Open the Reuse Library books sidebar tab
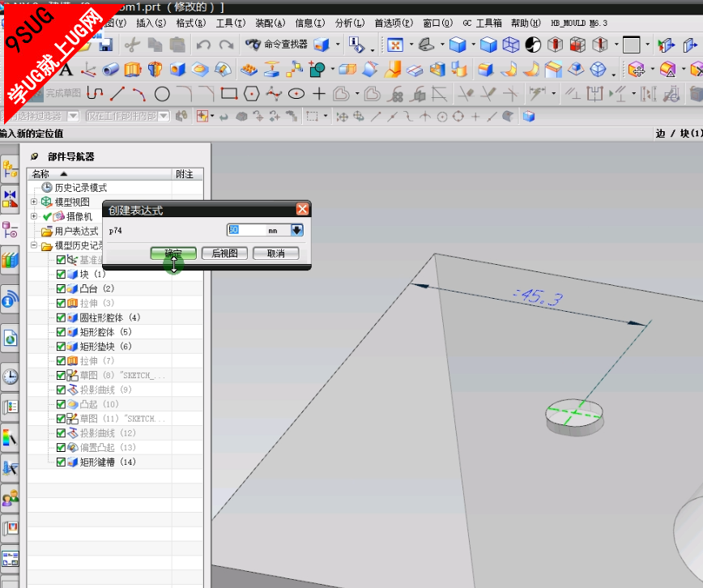 [10, 260]
